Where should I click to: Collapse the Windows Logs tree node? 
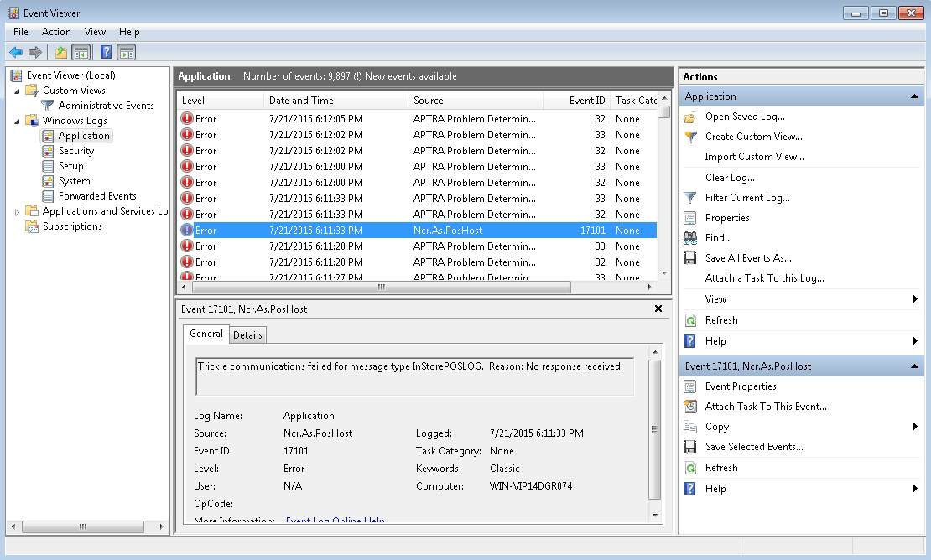point(18,121)
